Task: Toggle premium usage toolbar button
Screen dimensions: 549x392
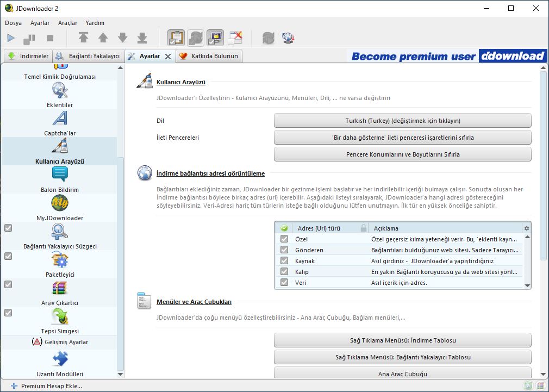Action: [x=215, y=38]
